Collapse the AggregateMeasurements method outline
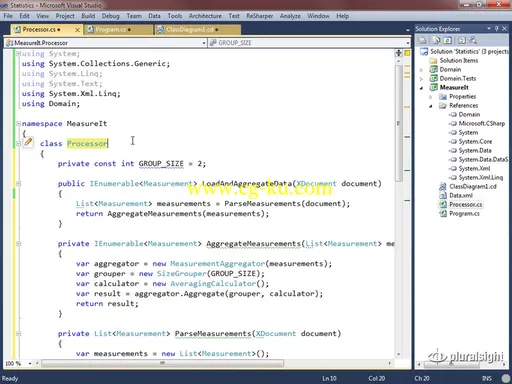 [19, 244]
